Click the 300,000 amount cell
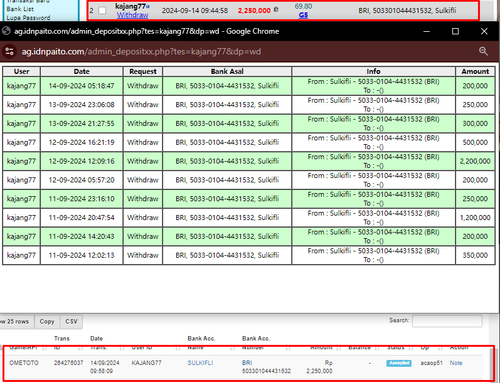The height and width of the screenshot is (383, 500). coord(475,123)
